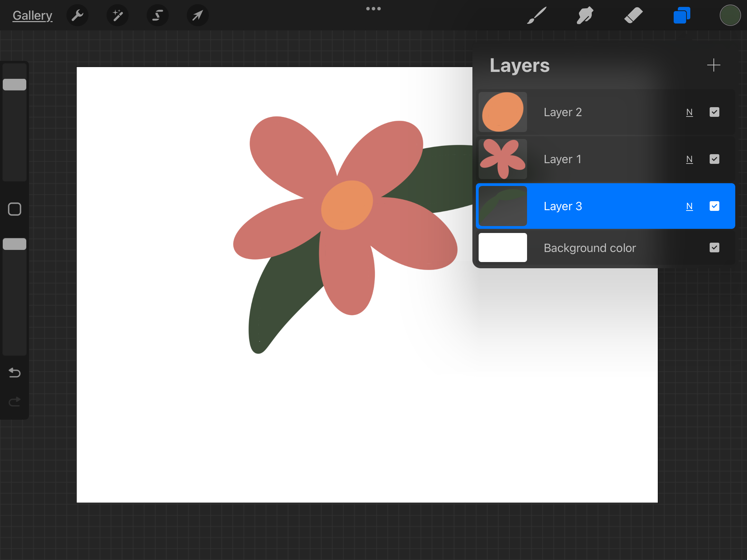Image resolution: width=747 pixels, height=560 pixels.
Task: Add a new layer with the plus button
Action: tap(714, 65)
